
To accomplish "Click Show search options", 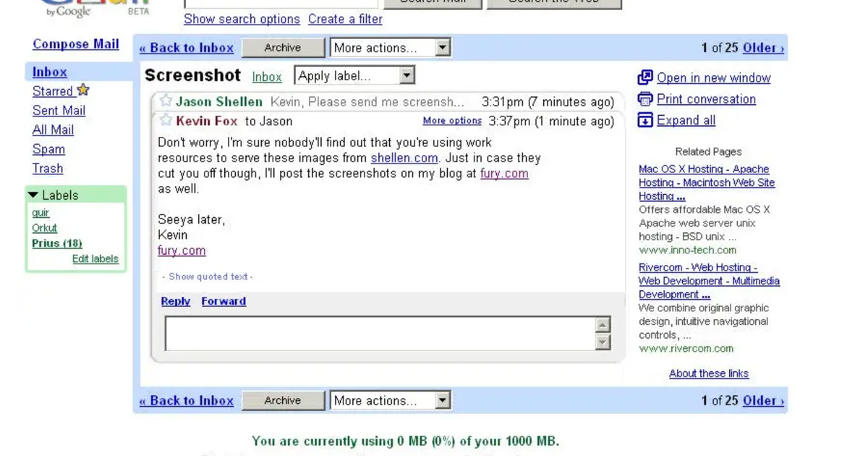I will [242, 19].
